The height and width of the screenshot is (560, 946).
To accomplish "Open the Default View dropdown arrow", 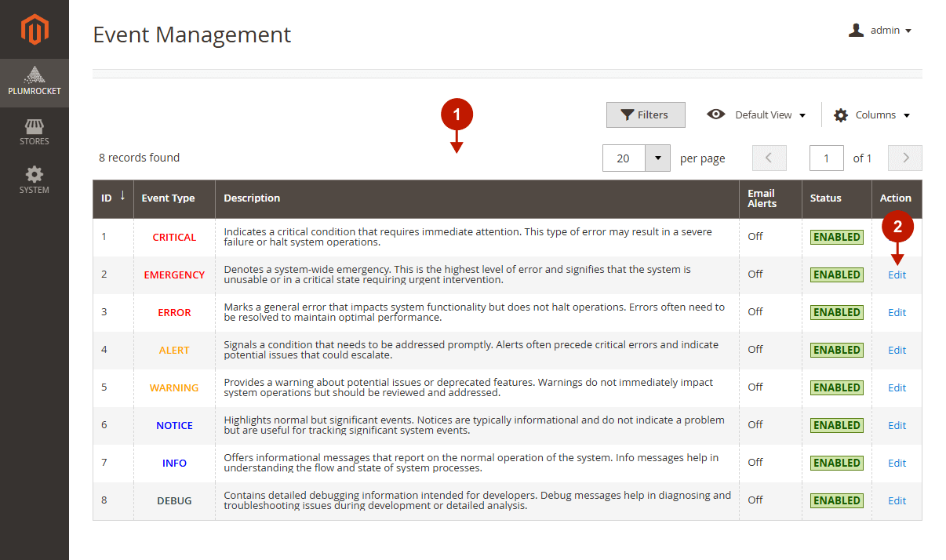I will 802,115.
